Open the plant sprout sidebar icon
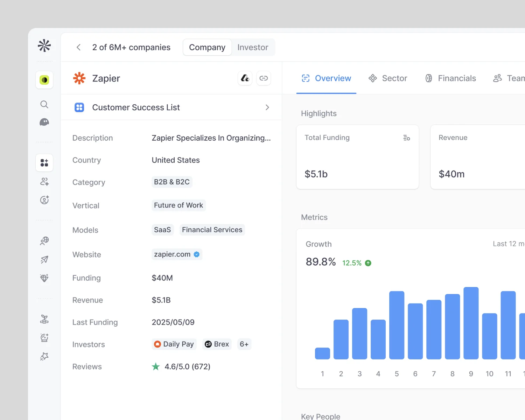This screenshot has width=525, height=420. point(44,319)
